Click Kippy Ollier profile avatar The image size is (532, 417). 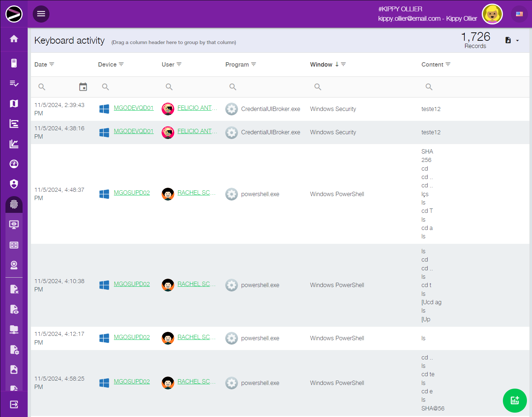(492, 14)
